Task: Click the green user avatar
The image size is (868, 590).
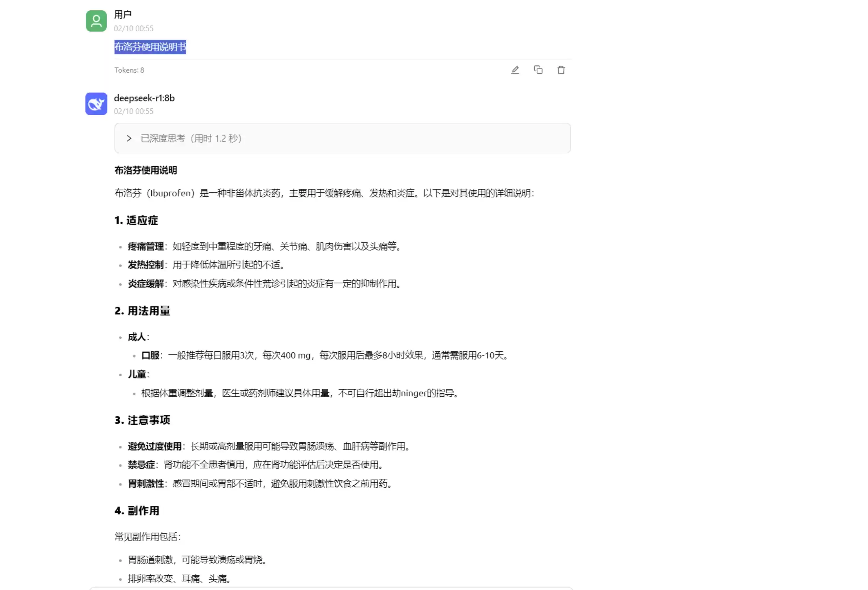Action: pos(96,20)
